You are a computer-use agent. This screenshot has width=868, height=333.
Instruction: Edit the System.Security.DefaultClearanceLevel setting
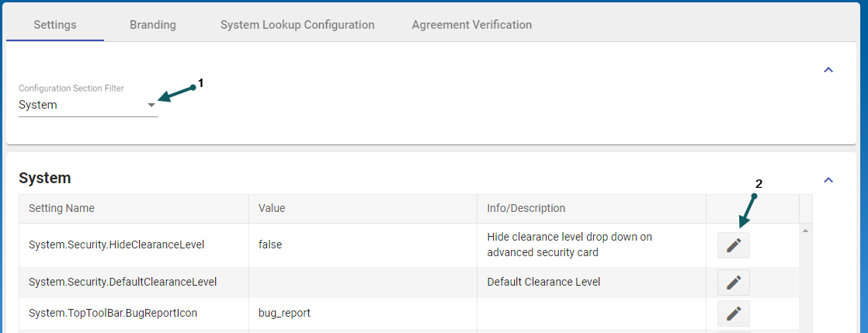tap(734, 283)
